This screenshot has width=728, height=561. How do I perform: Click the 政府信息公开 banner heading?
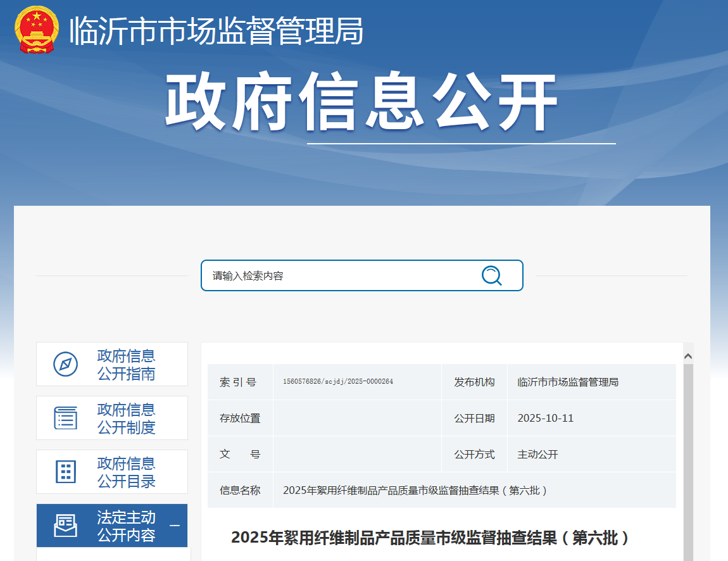coord(361,101)
